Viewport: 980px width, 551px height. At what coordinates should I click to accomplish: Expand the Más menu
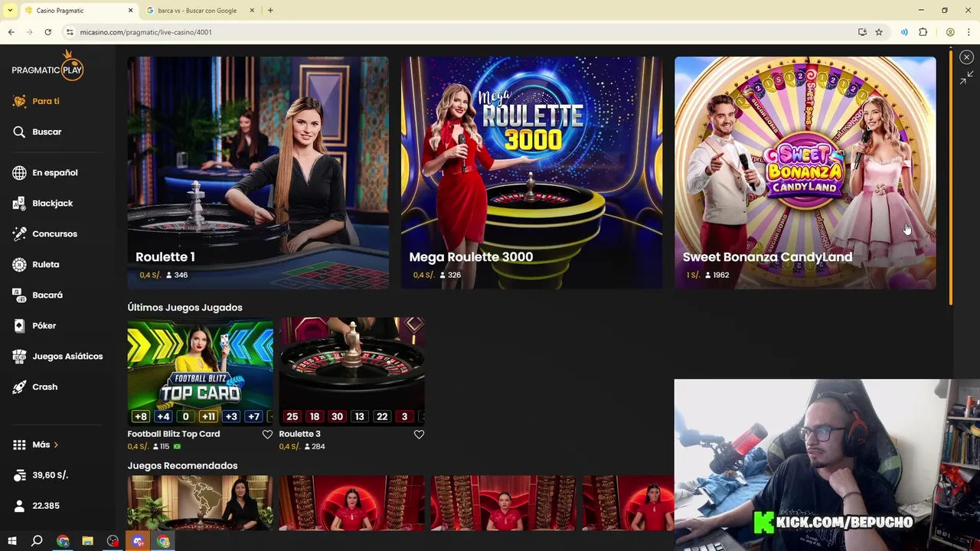[36, 445]
